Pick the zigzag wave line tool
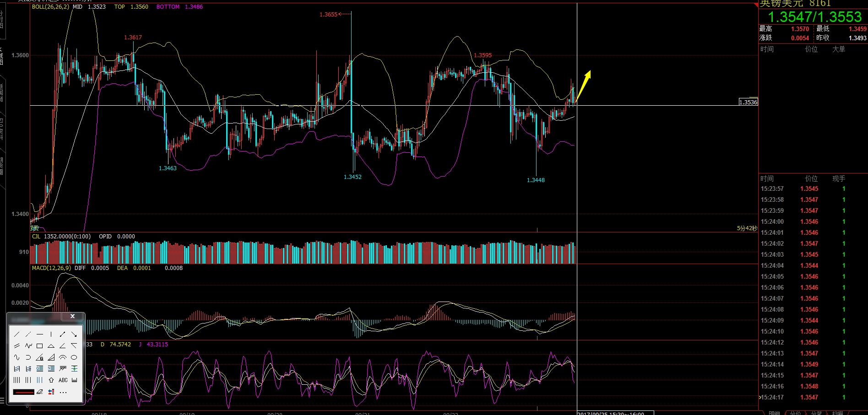Viewport: 868px width, 415px height. point(28,346)
